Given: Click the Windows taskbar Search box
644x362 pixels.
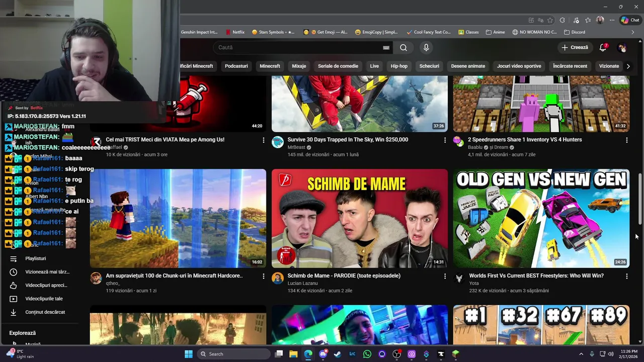Looking at the screenshot, I should click(234, 354).
